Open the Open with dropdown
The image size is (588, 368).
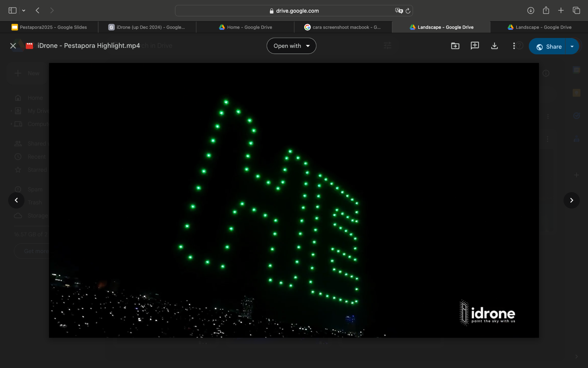coord(291,46)
